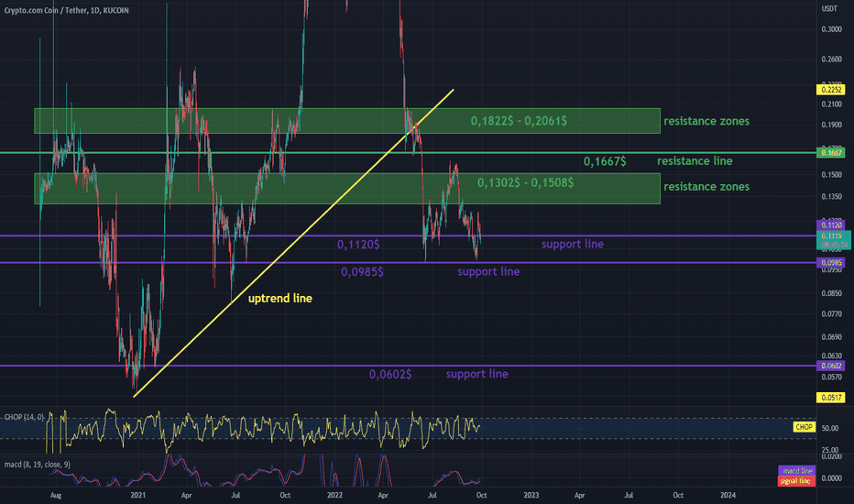Image resolution: width=854 pixels, height=504 pixels.
Task: Click the 0.0690 price axis label
Action: 831,337
